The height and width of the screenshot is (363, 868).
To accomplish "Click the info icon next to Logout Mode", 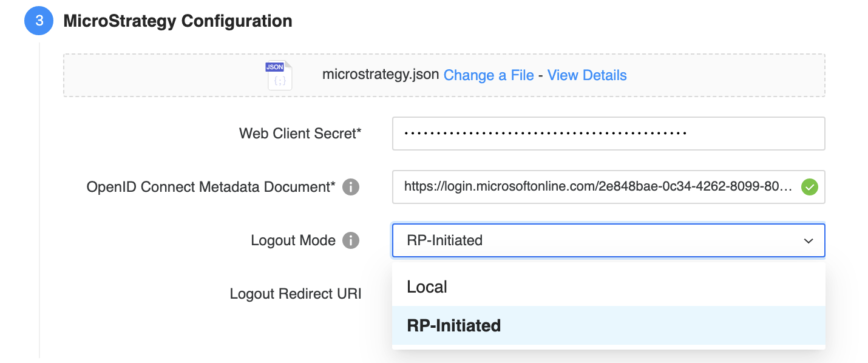I will tap(351, 240).
